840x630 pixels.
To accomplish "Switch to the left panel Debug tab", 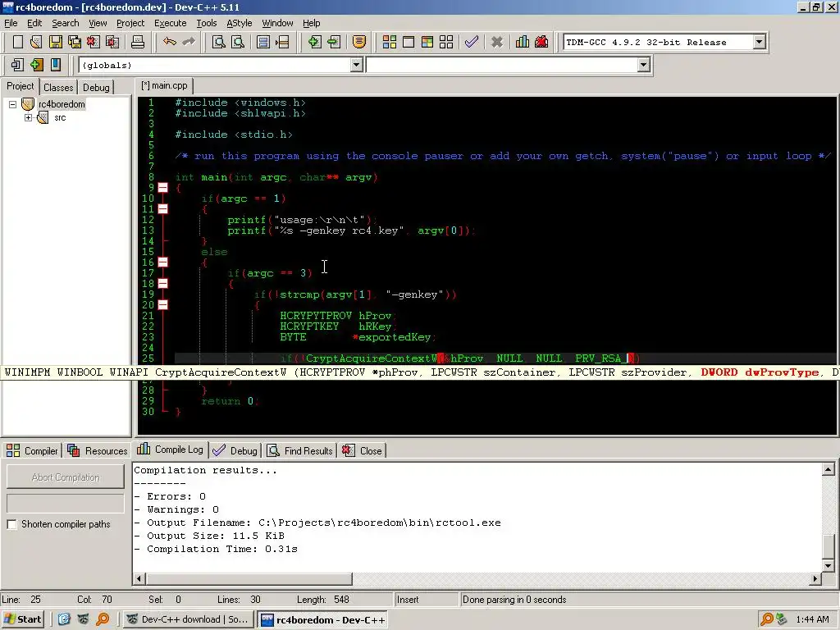I will click(97, 87).
